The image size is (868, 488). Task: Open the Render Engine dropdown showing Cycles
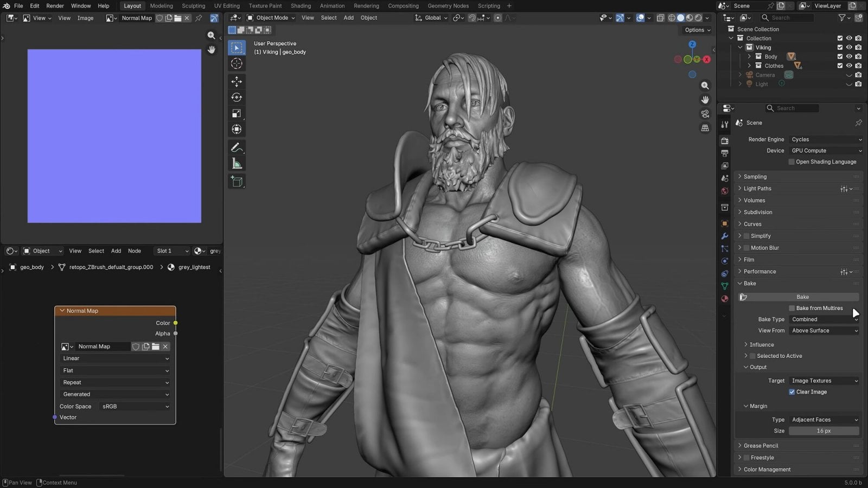click(825, 139)
